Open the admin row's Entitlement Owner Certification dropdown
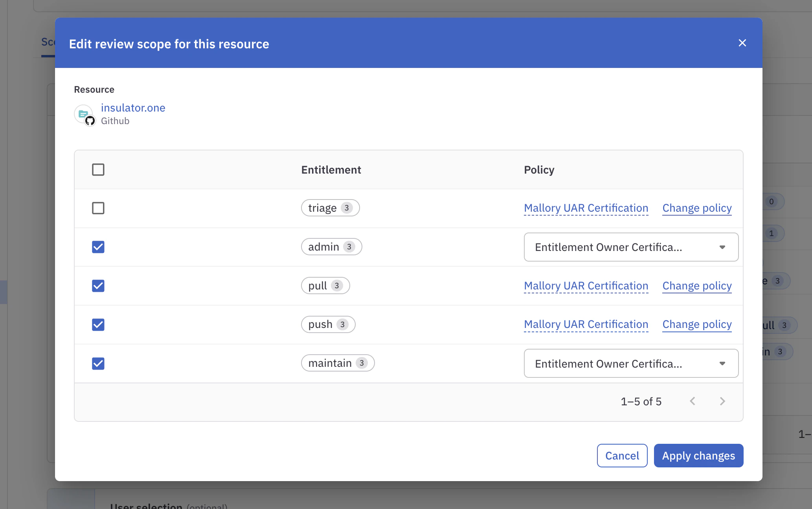Viewport: 812px width, 509px height. pyautogui.click(x=631, y=247)
